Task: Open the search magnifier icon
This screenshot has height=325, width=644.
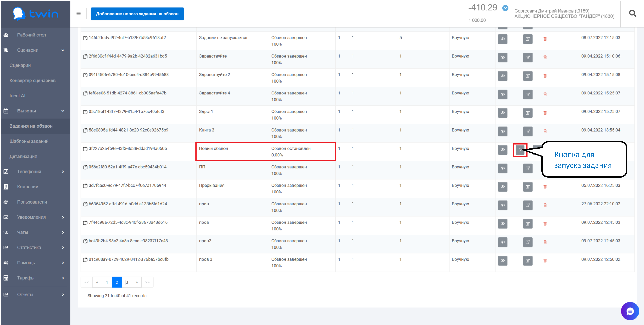Action: pos(632,13)
